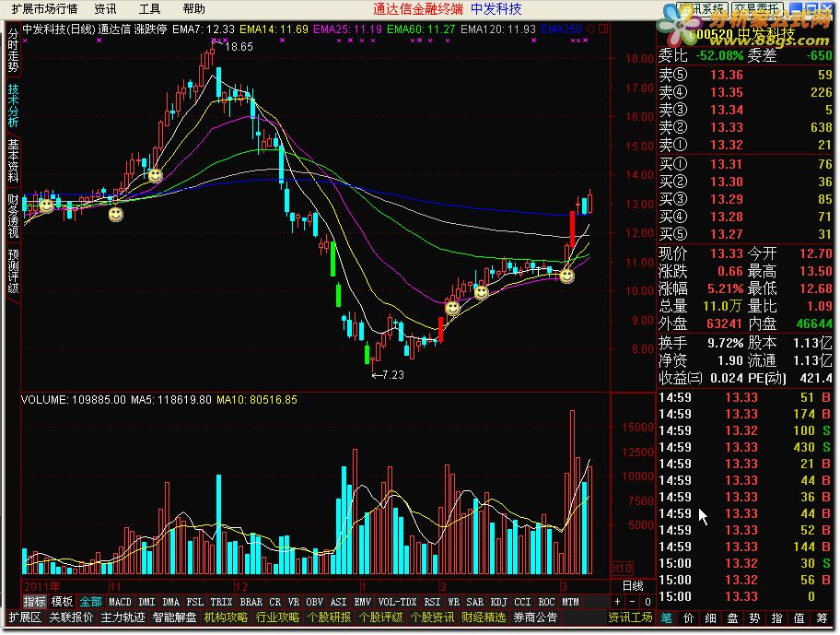This screenshot has width=840, height=635.
Task: Select the VOL-TDX indicator
Action: tap(397, 602)
